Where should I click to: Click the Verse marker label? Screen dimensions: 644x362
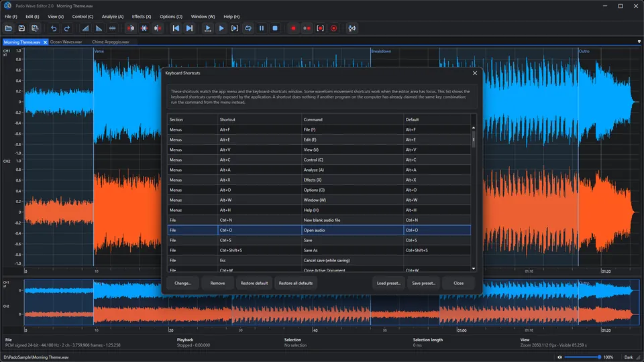[x=99, y=52]
